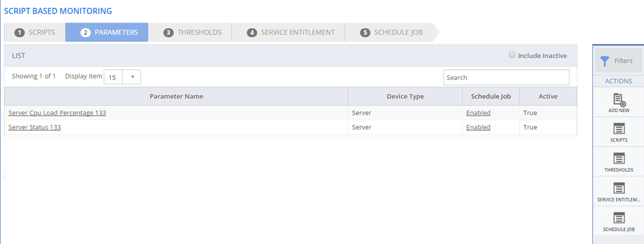Screen dimensions: 644x244
Task: Open the Server Status 133 link
Action: click(x=35, y=127)
